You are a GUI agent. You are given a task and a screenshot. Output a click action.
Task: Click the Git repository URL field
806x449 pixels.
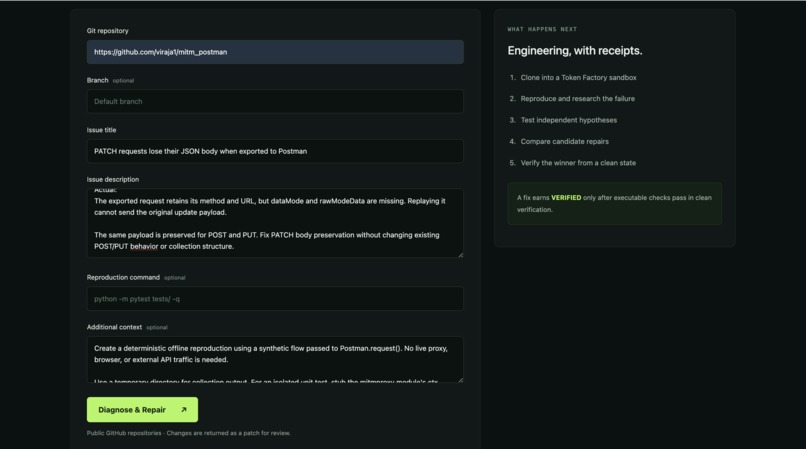275,52
